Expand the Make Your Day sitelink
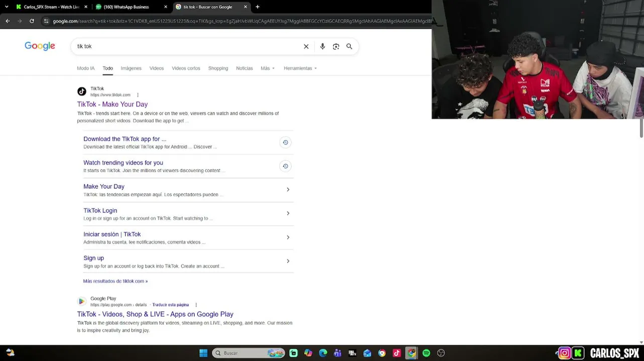The height and width of the screenshot is (361, 644). (288, 190)
